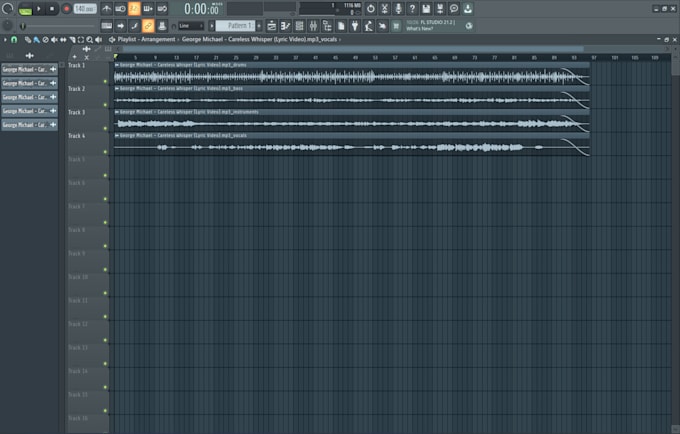Open the plugin picker plug icon
The height and width of the screenshot is (434, 680).
coord(355,26)
